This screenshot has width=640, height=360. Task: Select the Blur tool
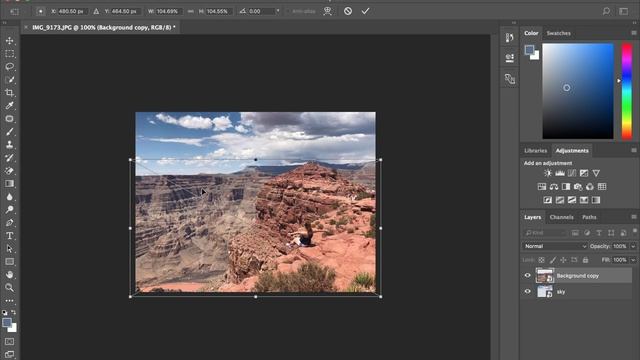[9, 197]
